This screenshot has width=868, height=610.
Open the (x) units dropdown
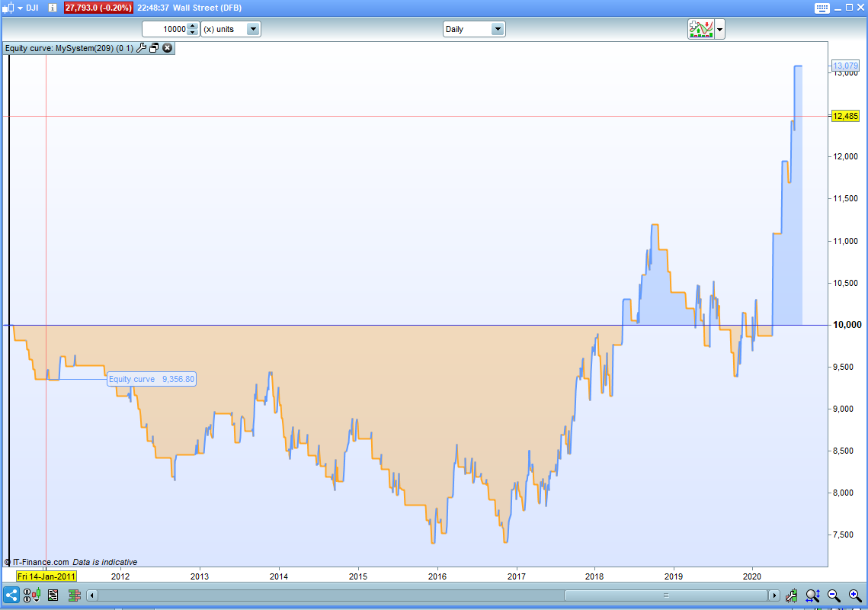click(x=230, y=29)
